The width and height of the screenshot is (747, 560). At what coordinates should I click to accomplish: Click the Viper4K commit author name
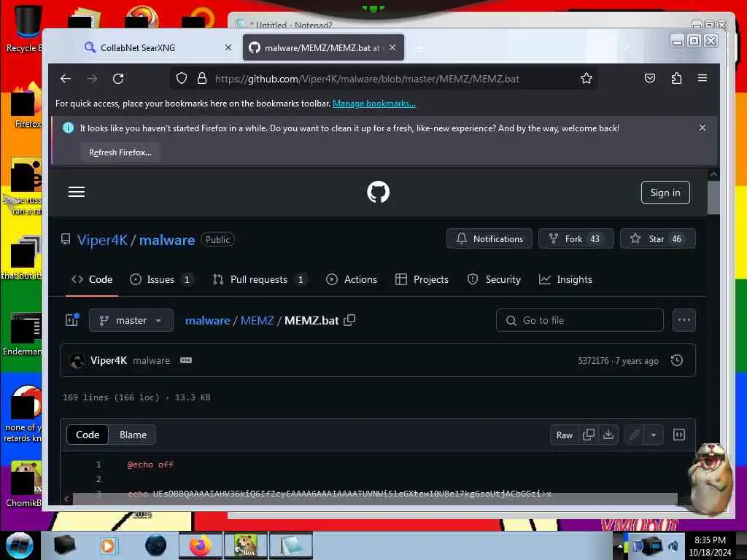click(109, 360)
